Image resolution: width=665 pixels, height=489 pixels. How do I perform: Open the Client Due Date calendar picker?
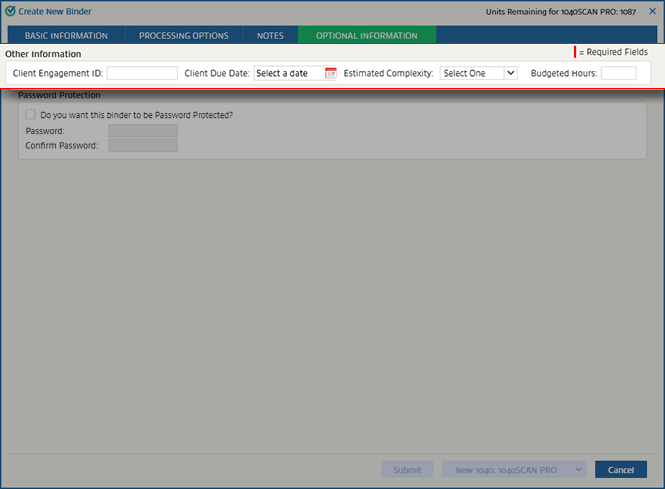click(330, 73)
